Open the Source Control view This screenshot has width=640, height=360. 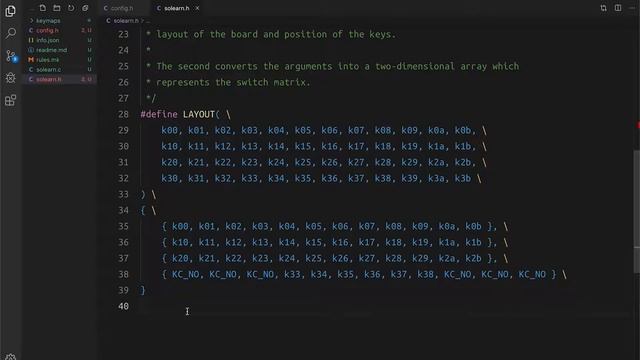click(11, 56)
